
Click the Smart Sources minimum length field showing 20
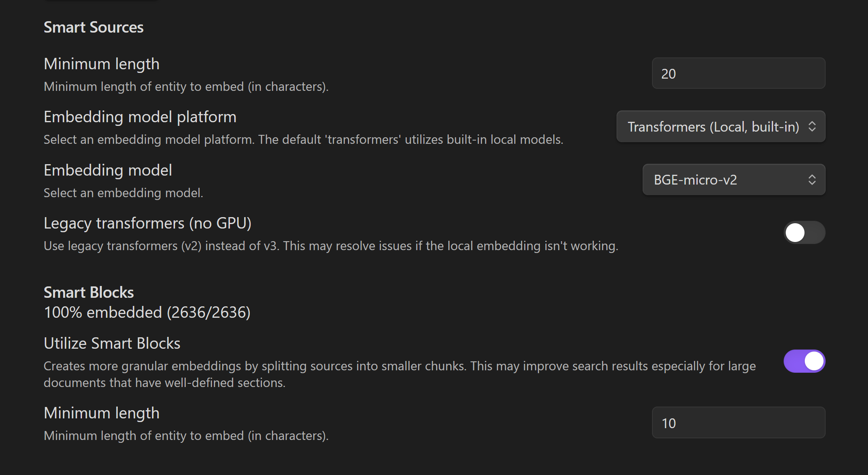(738, 73)
